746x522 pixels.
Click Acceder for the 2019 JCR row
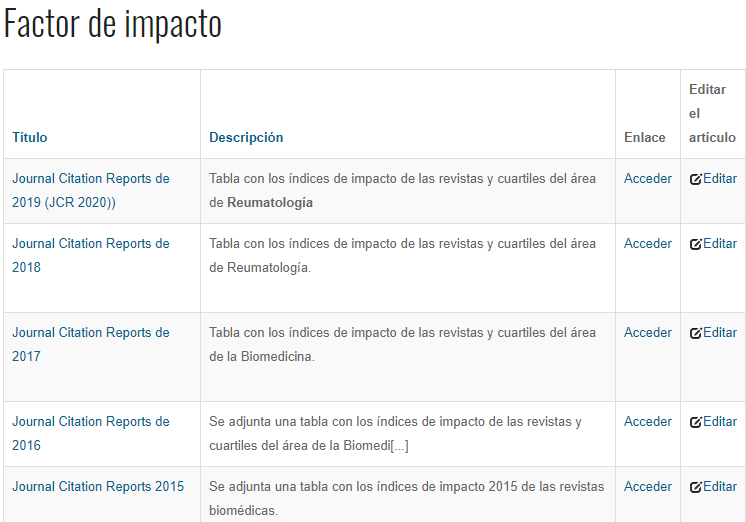pos(648,178)
